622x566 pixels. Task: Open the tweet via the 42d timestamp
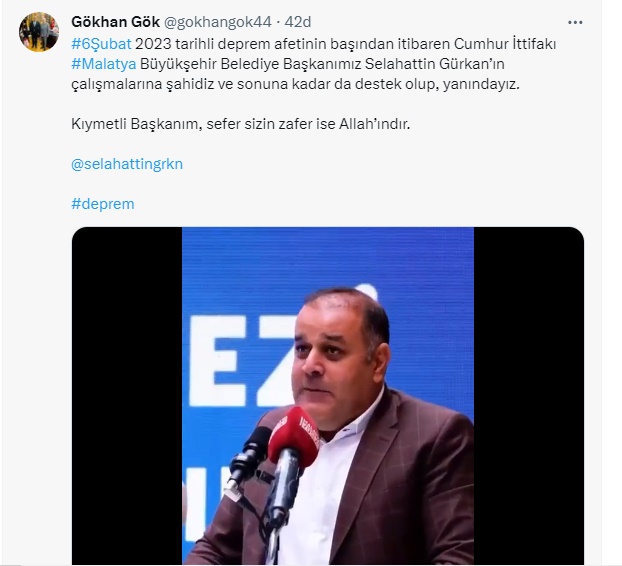pos(298,22)
